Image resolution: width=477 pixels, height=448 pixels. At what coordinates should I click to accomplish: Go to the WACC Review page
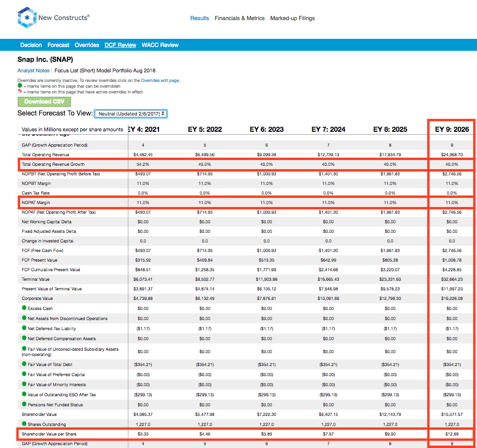[160, 45]
